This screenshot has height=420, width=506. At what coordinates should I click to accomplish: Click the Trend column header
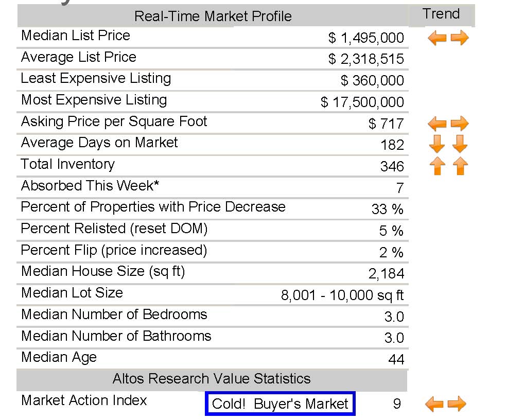click(x=441, y=14)
